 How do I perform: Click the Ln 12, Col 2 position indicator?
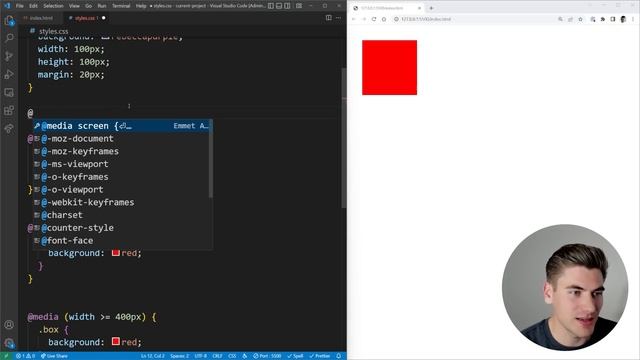(153, 356)
